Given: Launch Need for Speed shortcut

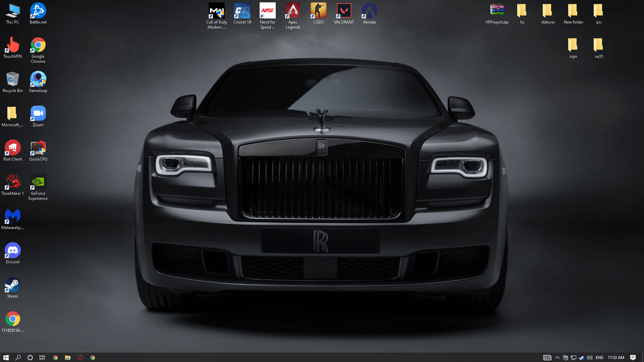Looking at the screenshot, I should pos(268,16).
